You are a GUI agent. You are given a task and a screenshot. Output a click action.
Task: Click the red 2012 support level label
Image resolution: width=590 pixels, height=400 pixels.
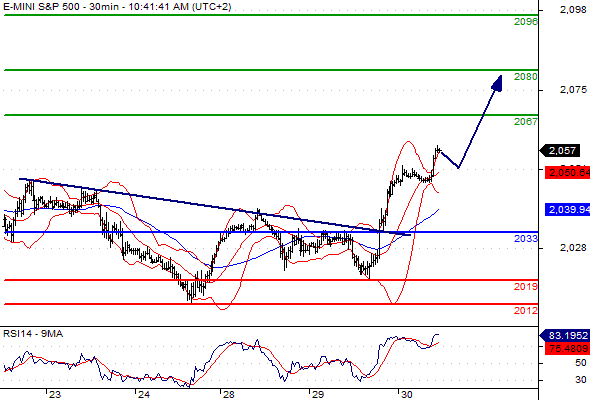pyautogui.click(x=526, y=311)
